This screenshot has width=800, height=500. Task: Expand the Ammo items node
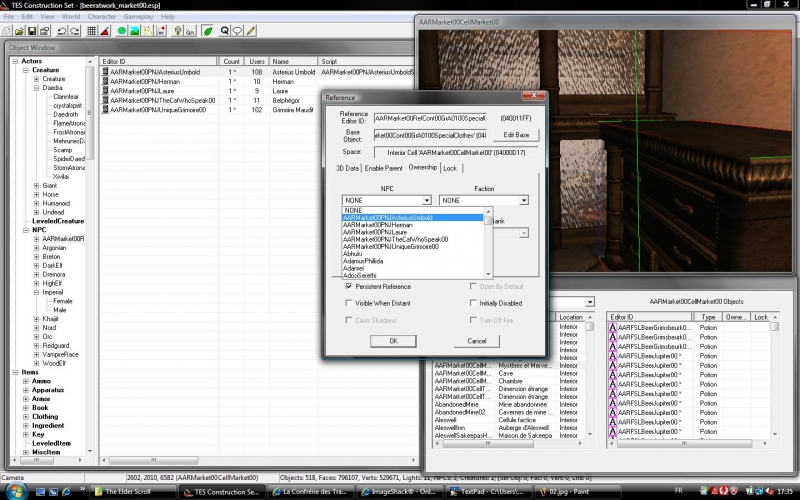pos(26,381)
